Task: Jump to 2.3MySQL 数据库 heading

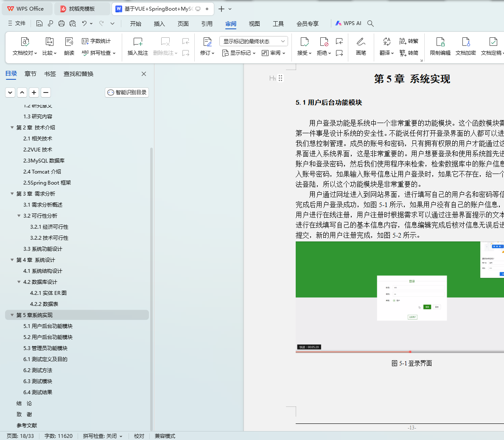Action: click(x=44, y=161)
